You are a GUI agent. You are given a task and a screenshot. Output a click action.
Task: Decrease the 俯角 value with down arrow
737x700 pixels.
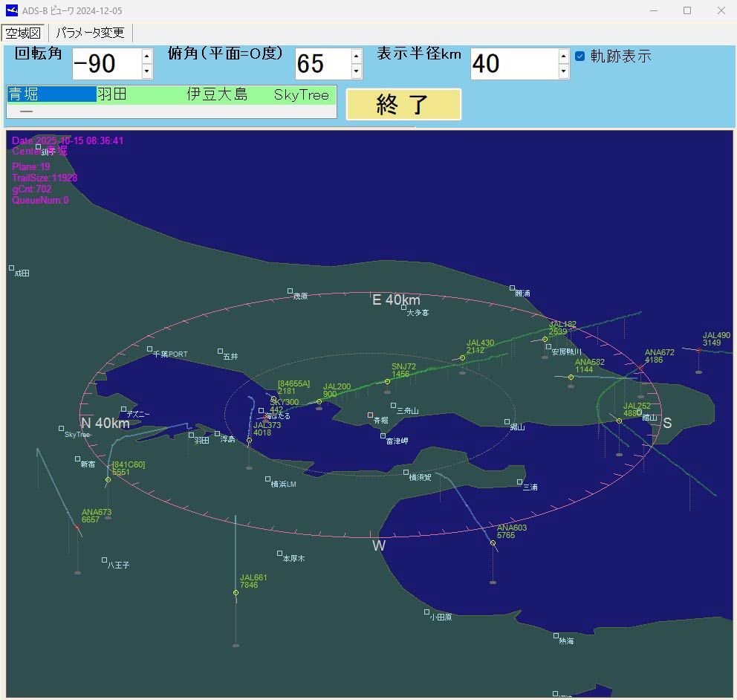tap(357, 71)
